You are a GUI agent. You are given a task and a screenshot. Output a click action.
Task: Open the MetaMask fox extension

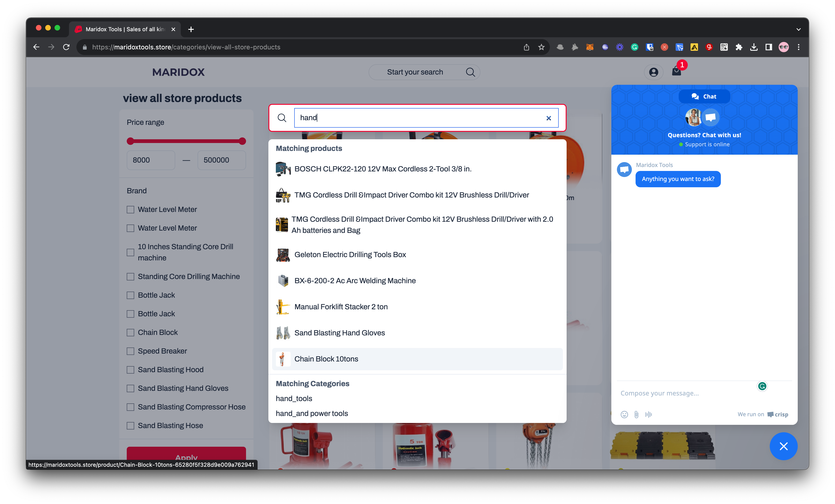pyautogui.click(x=590, y=47)
